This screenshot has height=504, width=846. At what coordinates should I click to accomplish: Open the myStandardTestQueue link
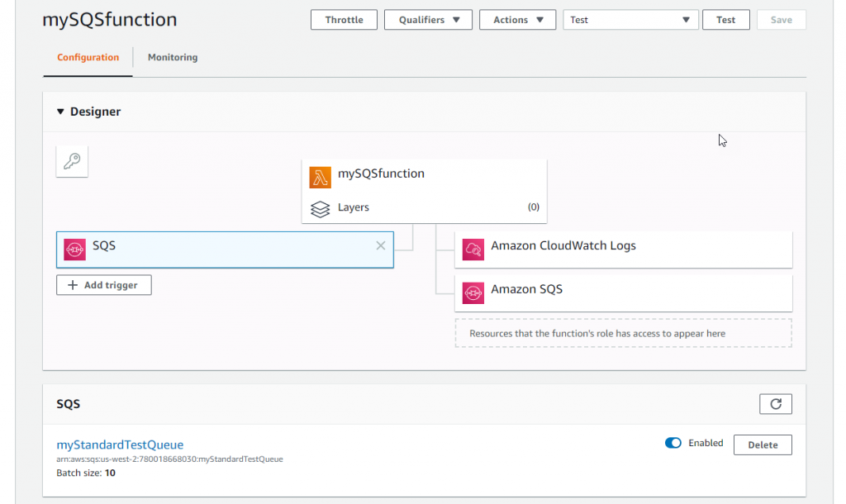tap(120, 445)
